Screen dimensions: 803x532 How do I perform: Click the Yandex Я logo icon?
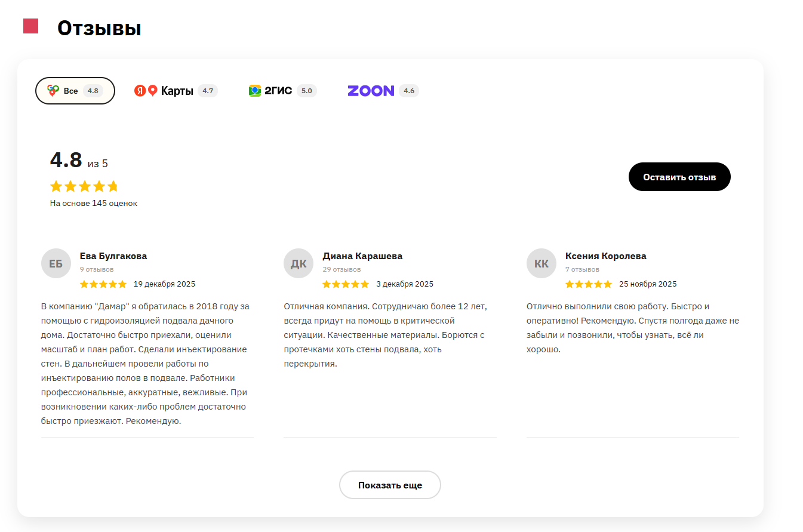coord(140,91)
